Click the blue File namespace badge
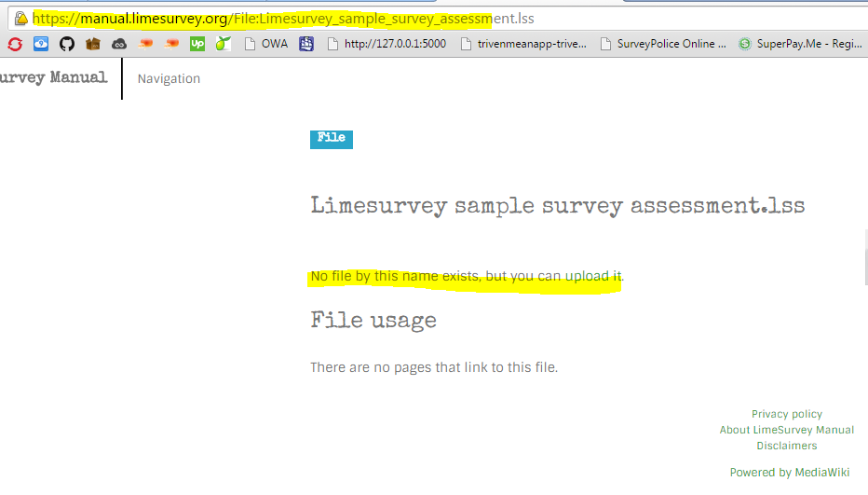 [x=331, y=139]
